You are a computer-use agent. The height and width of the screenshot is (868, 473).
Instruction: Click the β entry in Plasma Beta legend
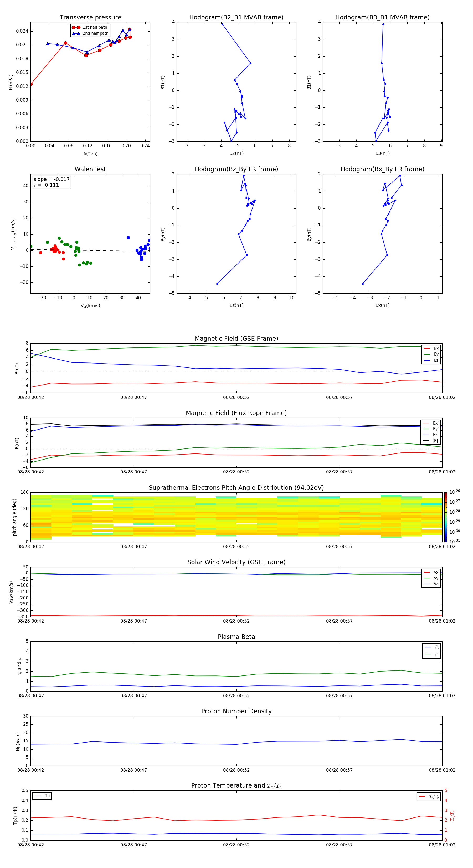431,654
